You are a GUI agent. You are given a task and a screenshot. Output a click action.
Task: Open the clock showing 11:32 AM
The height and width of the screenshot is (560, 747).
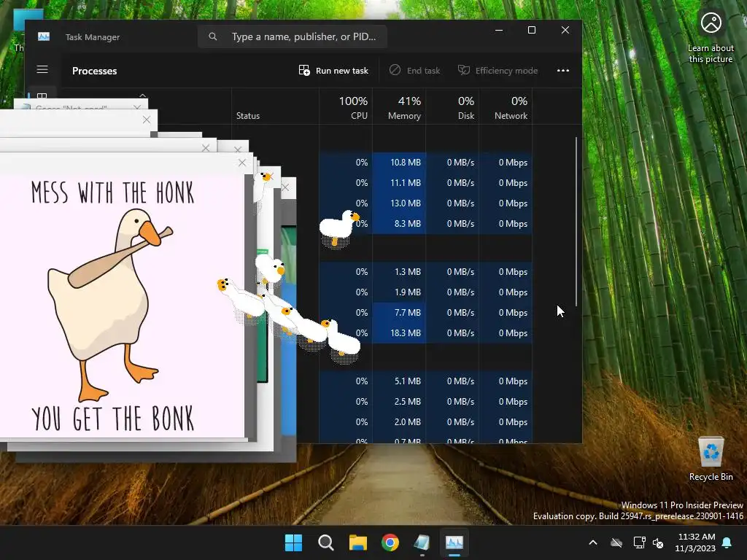[695, 542]
